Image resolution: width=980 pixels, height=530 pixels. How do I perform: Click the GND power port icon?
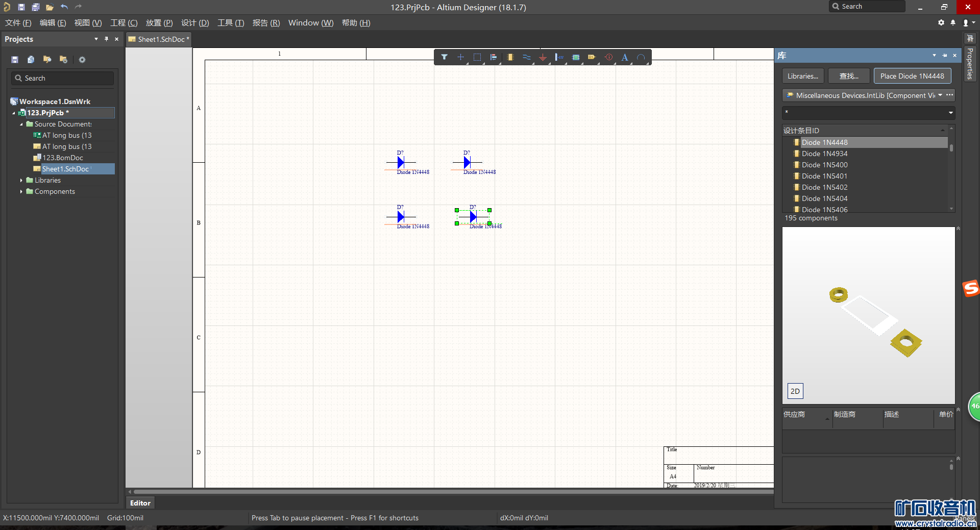click(x=543, y=57)
